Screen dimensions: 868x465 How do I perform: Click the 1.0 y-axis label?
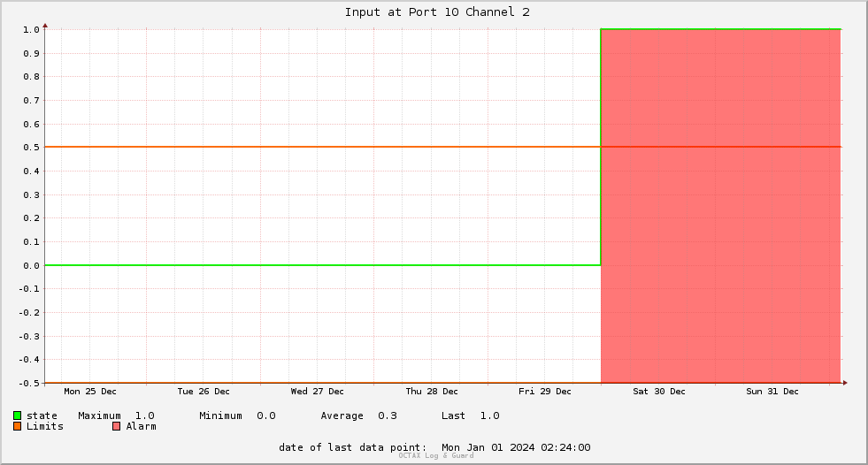pos(32,29)
